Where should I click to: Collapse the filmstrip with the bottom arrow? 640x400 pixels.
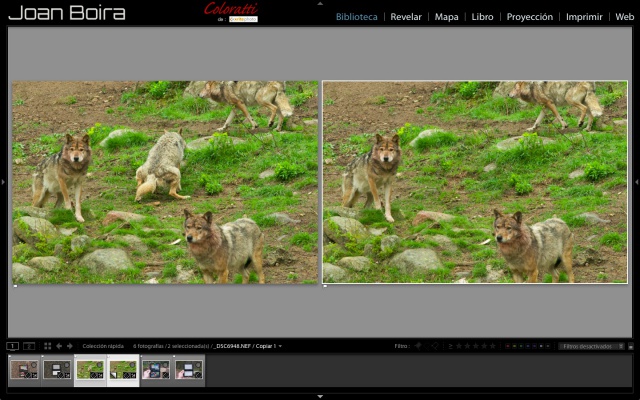click(x=320, y=396)
